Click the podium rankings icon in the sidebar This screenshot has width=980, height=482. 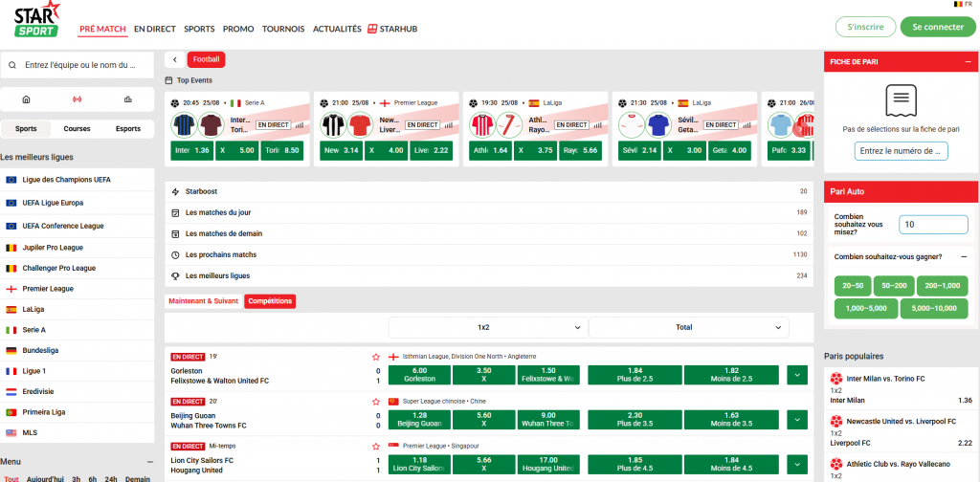(128, 99)
